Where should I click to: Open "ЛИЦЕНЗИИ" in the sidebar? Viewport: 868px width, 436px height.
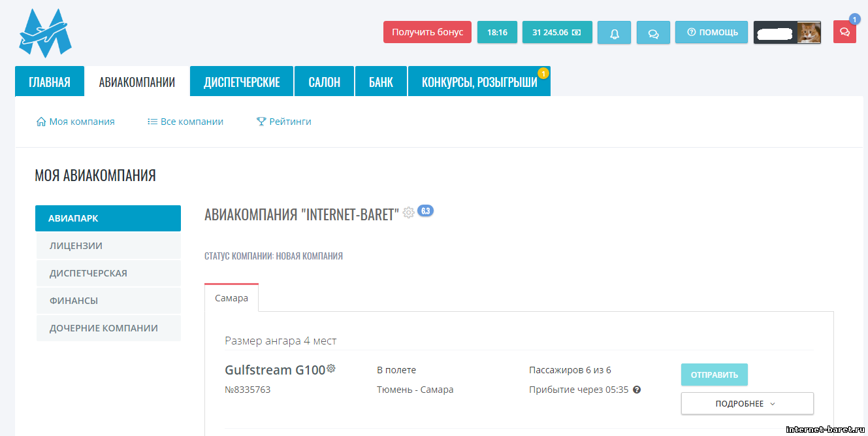tap(108, 246)
